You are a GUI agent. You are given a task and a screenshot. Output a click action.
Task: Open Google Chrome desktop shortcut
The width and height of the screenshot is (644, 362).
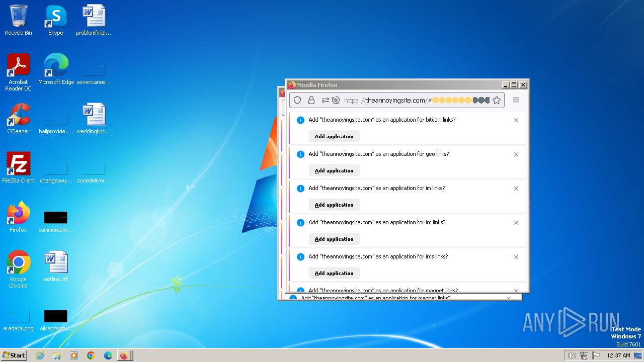18,270
